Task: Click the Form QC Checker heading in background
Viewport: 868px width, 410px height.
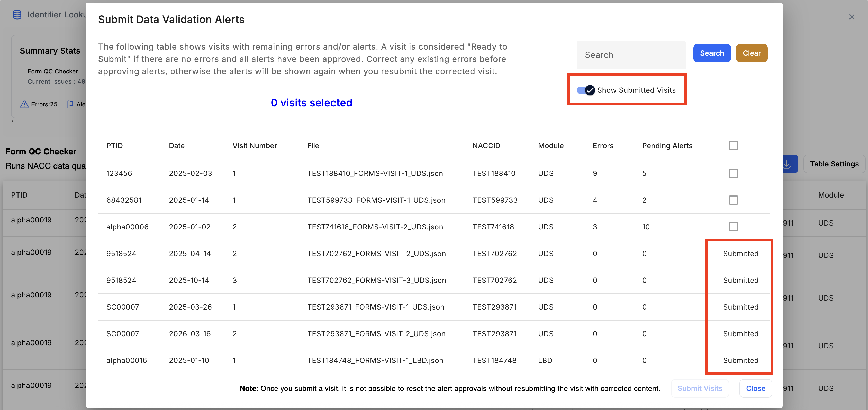Action: tap(41, 152)
